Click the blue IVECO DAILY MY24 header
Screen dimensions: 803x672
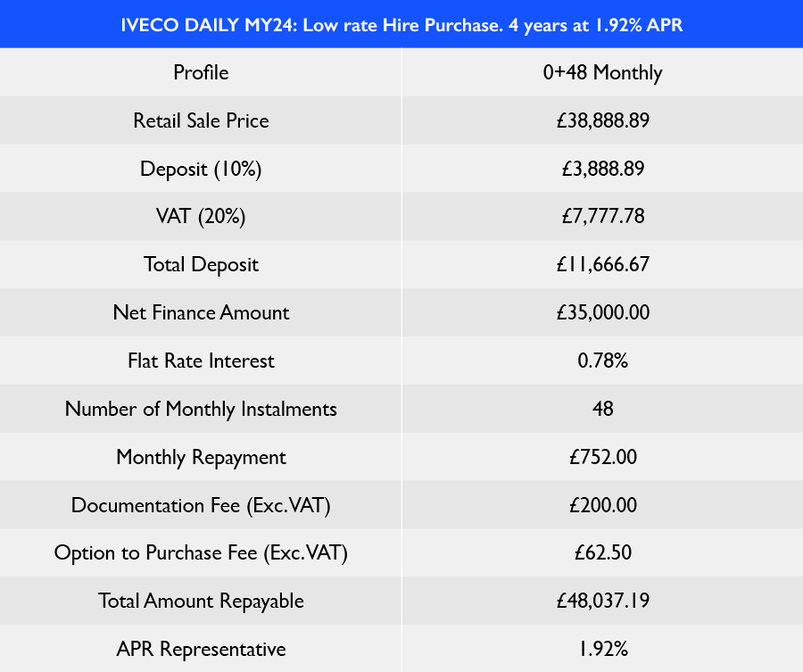(401, 24)
